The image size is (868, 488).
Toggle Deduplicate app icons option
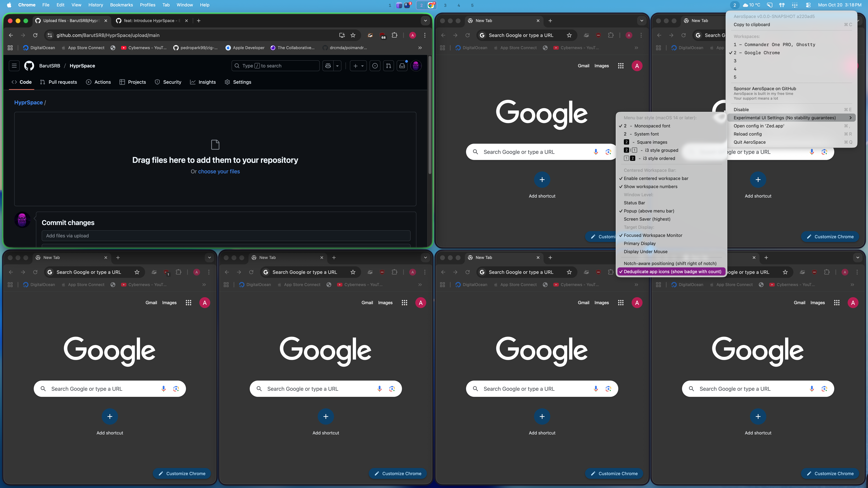[672, 271]
